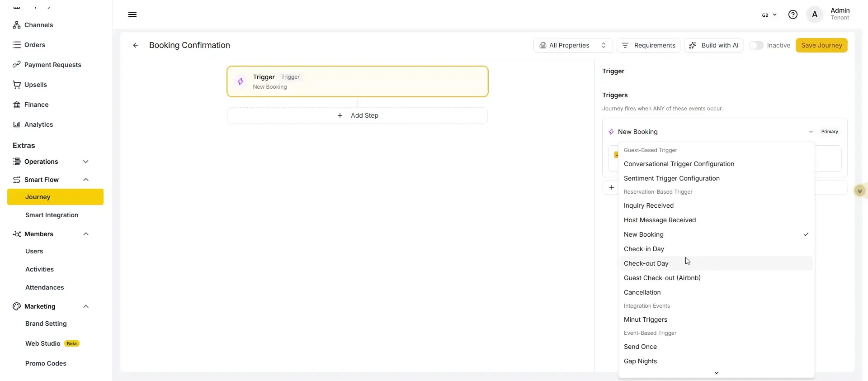Image resolution: width=868 pixels, height=381 pixels.
Task: Open Smart Integration page
Action: (x=52, y=215)
